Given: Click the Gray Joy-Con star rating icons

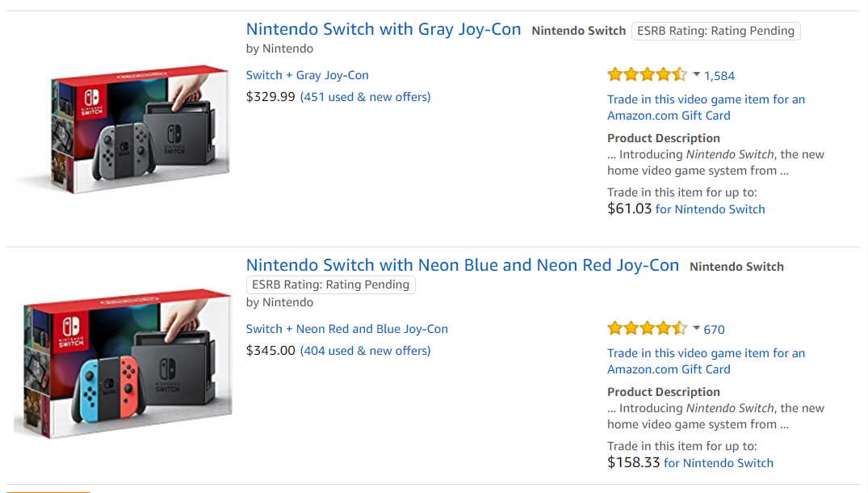Looking at the screenshot, I should (647, 75).
